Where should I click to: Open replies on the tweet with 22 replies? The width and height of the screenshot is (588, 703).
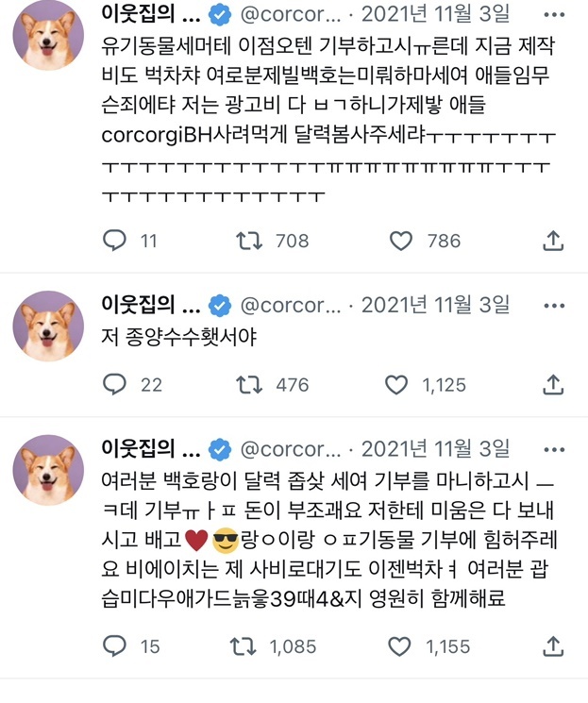(x=114, y=384)
